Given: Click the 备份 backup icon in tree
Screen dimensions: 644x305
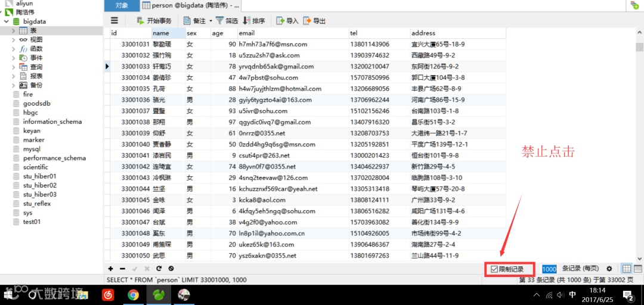Looking at the screenshot, I should point(23,85).
